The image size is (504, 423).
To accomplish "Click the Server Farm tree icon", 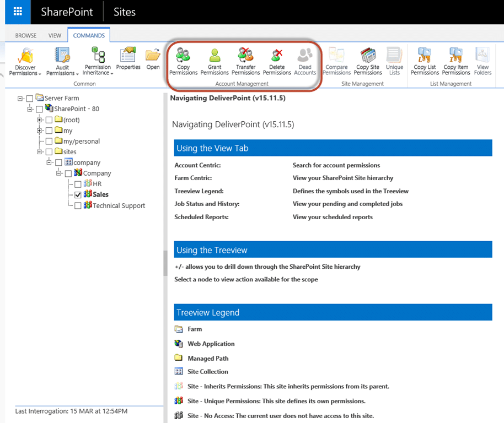I will (x=39, y=97).
